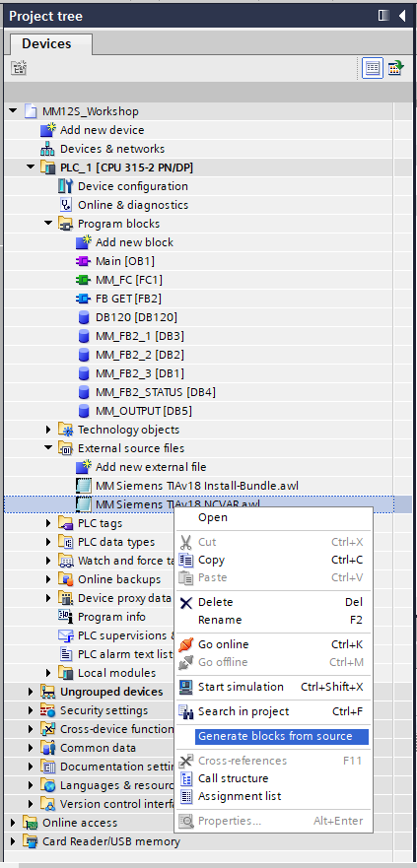Open the Devices & networks icon
Viewport: 417px width, 868px height.
[x=48, y=149]
